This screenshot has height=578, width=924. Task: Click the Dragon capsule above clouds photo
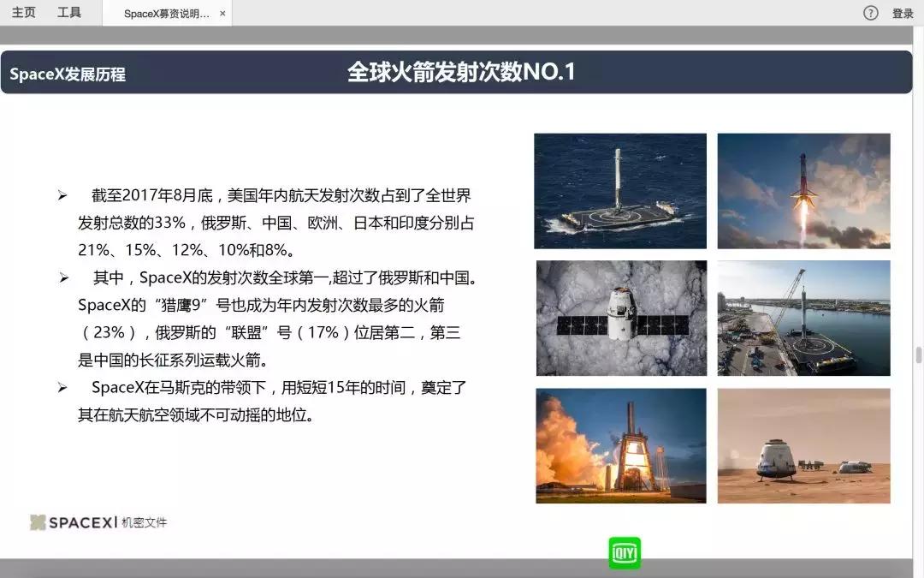click(619, 318)
